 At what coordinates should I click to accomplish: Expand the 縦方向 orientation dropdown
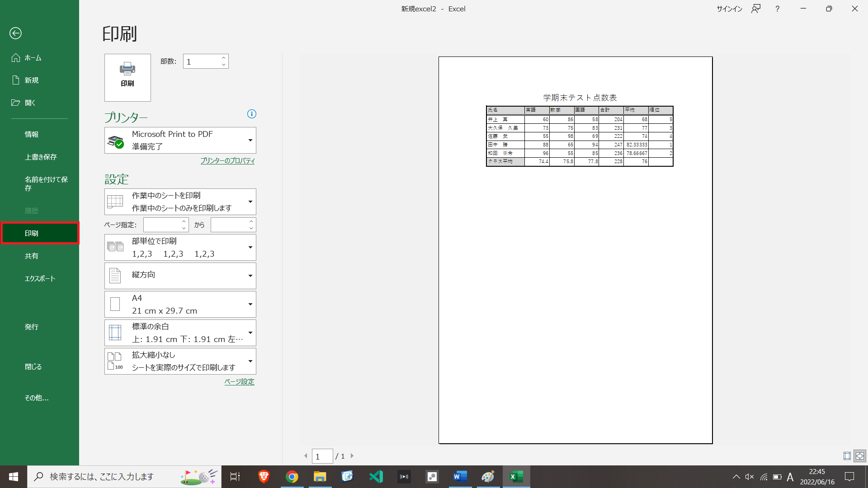[180, 276]
